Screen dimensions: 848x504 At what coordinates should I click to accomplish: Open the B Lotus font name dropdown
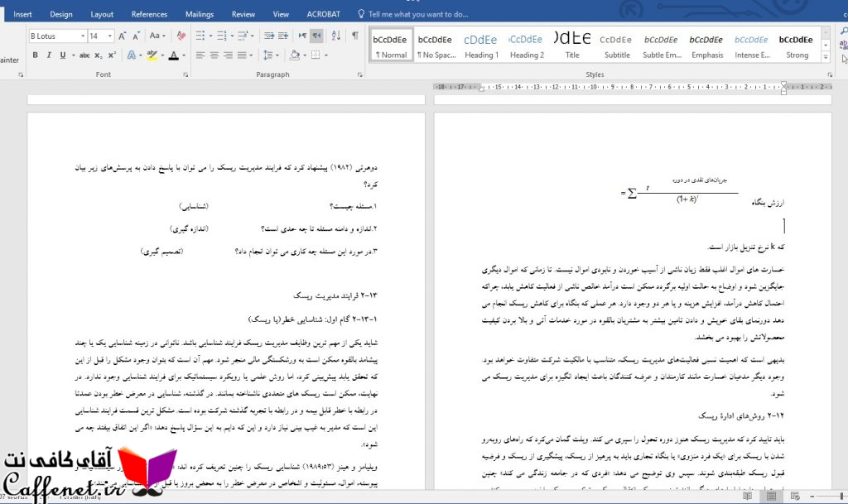coord(83,36)
